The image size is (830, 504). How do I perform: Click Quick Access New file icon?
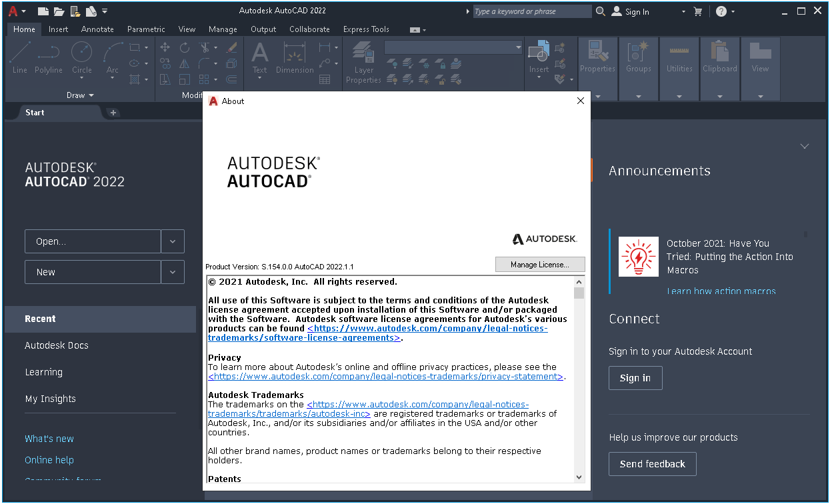tap(43, 11)
